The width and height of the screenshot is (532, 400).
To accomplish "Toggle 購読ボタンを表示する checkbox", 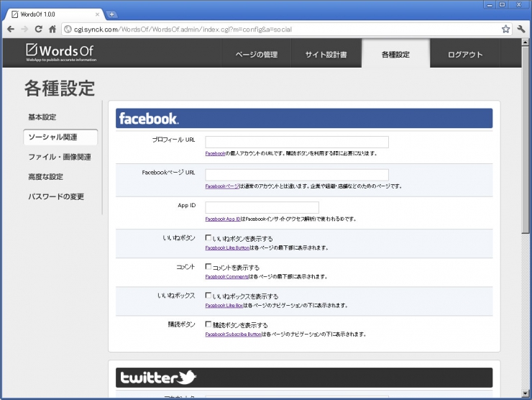I will pyautogui.click(x=208, y=324).
